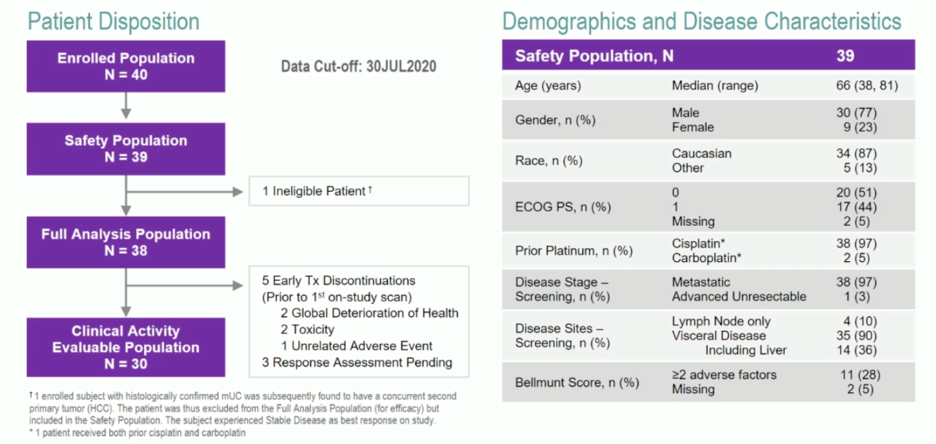This screenshot has height=444, width=936.
Task: Click the Prior Platinum, n (%) row label
Action: tap(573, 251)
